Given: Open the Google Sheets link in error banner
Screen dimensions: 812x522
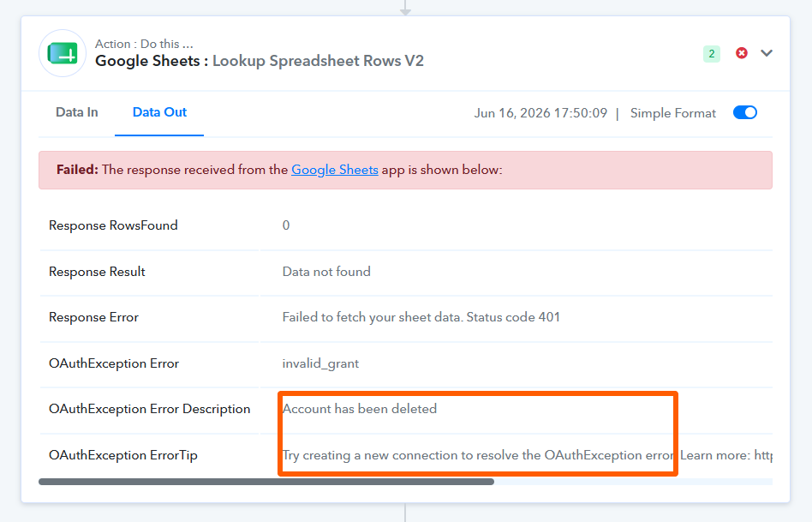Looking at the screenshot, I should [335, 170].
